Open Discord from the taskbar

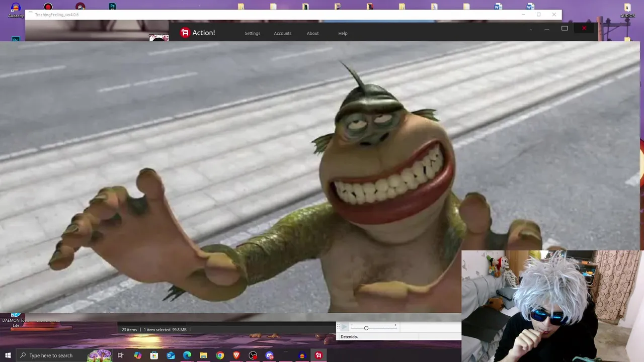pos(270,355)
